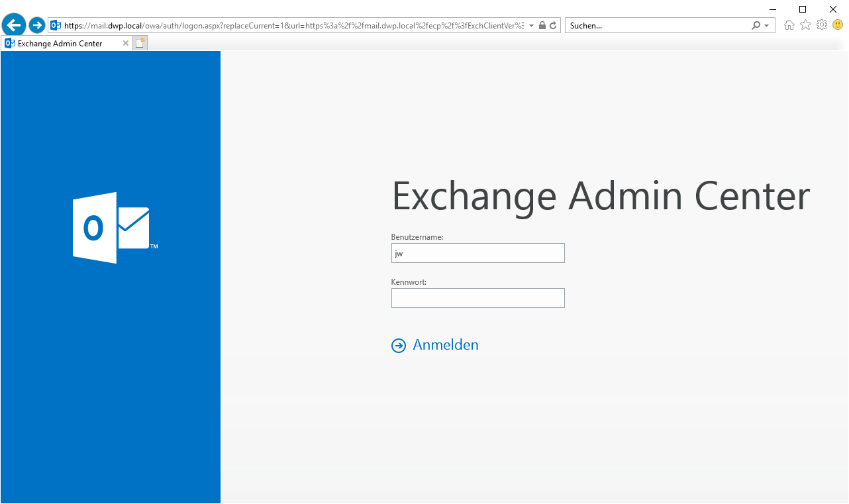Close the Exchange Admin Center tab
Screen dimensions: 849x504
click(126, 44)
